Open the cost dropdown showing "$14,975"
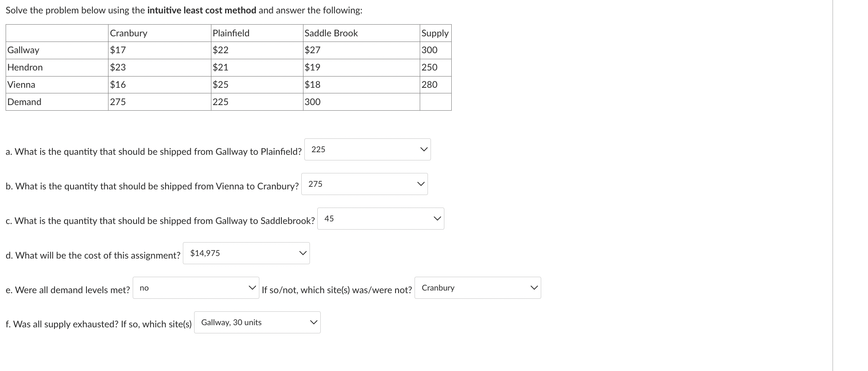The image size is (868, 371). [246, 253]
